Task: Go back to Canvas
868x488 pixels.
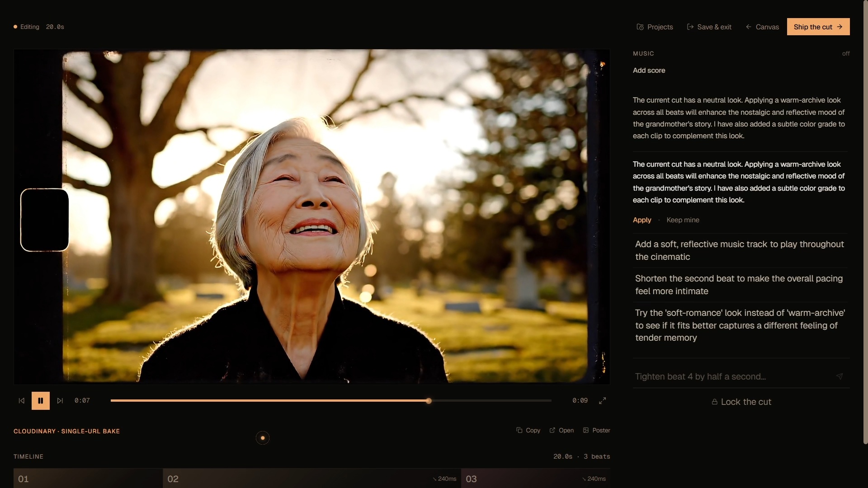Action: 762,27
